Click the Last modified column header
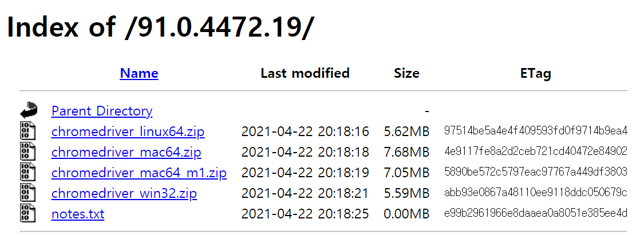Viewport: 644px width, 235px height. click(x=305, y=73)
